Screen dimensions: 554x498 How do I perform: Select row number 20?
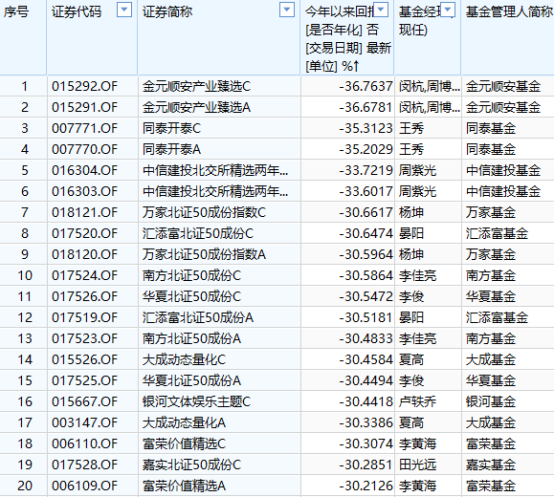25,486
